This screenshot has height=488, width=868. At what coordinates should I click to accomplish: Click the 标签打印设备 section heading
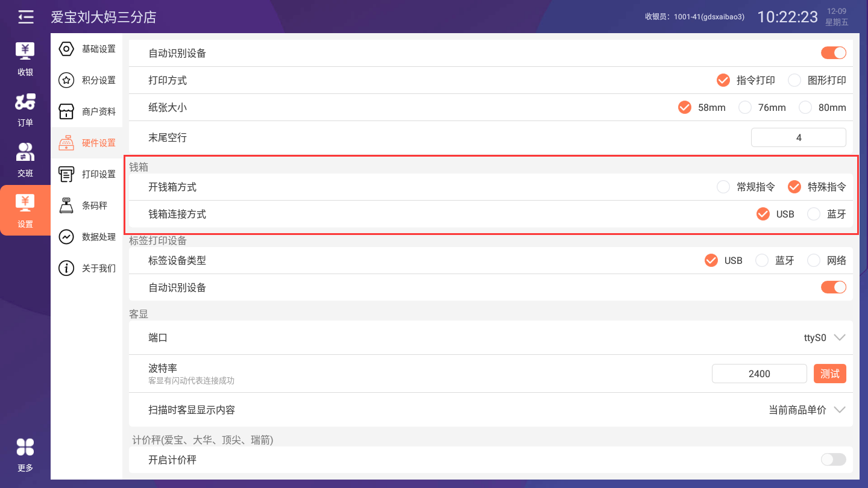click(158, 240)
